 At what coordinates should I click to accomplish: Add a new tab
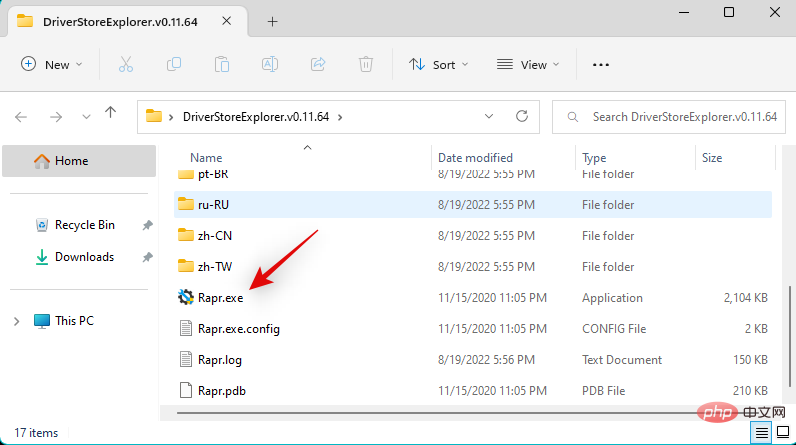tap(273, 21)
